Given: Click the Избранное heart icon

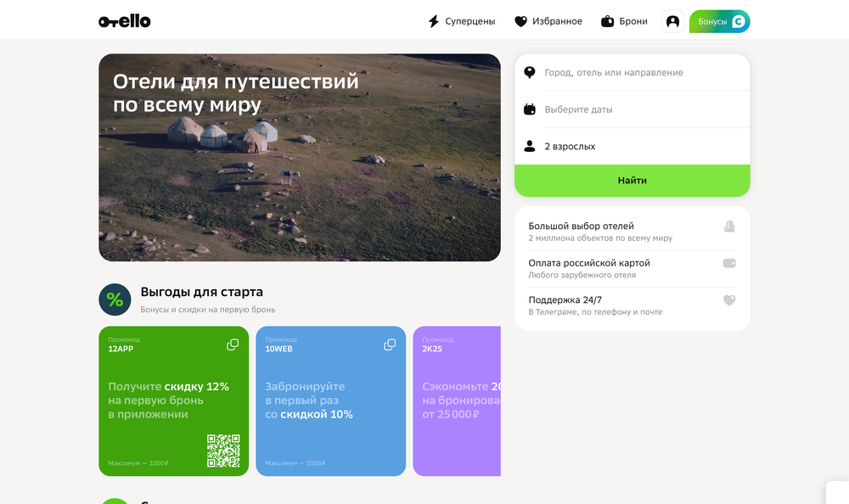Looking at the screenshot, I should coord(520,21).
